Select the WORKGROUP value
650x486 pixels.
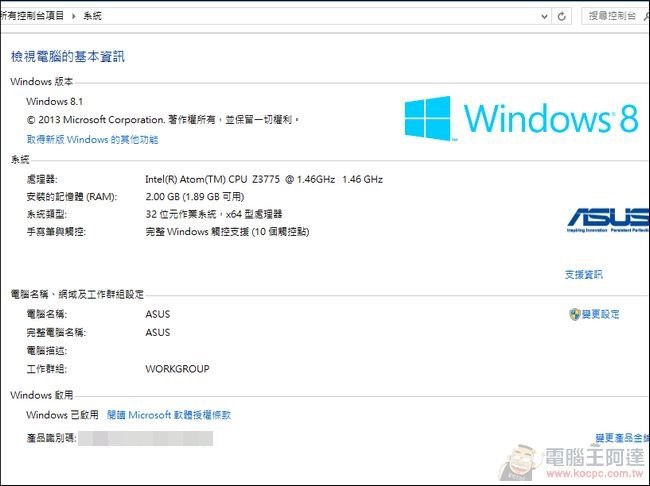[177, 369]
